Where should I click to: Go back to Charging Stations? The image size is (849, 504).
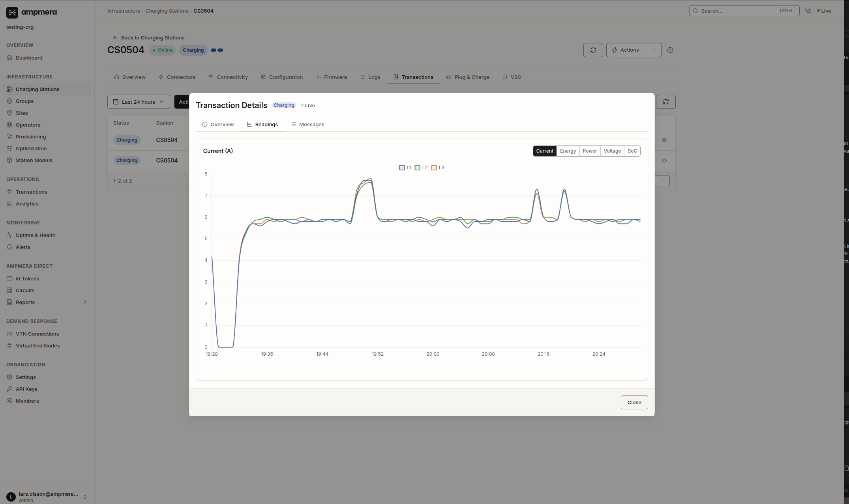click(148, 37)
